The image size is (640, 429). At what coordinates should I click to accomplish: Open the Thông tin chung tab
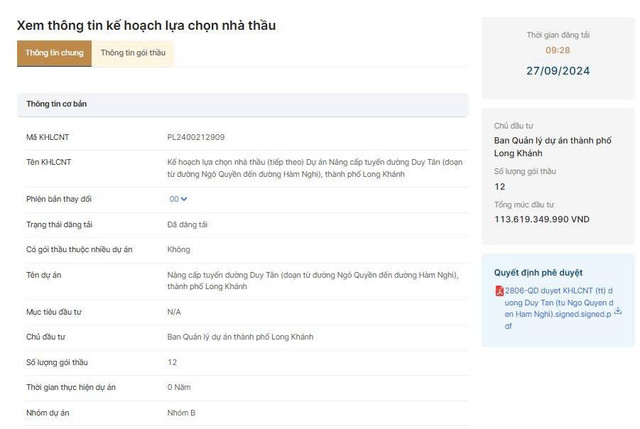54,53
